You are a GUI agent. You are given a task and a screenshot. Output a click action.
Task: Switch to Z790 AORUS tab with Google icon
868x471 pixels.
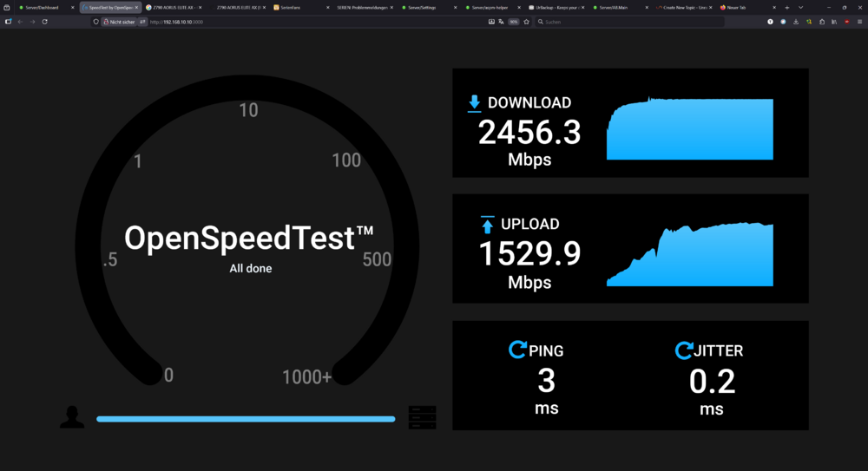coord(174,8)
